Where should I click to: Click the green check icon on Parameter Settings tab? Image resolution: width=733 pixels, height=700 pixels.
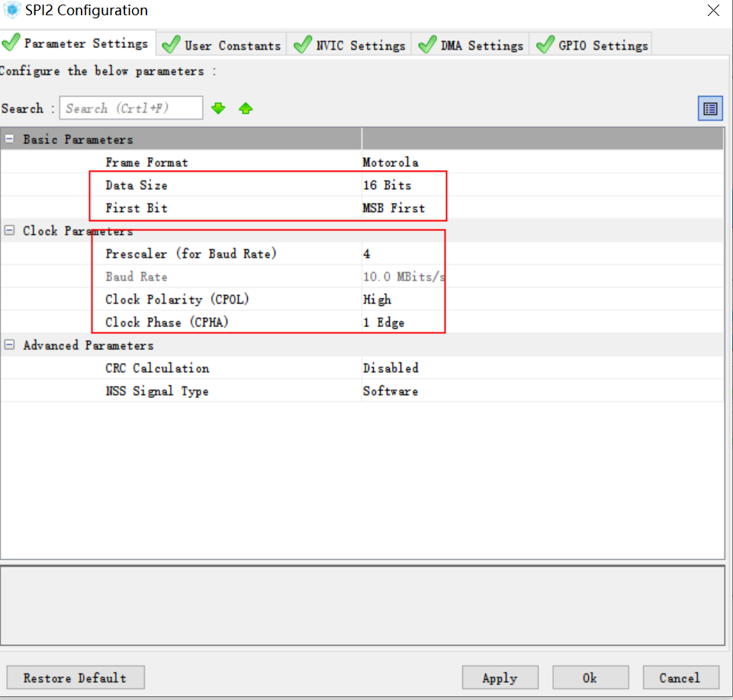point(11,43)
